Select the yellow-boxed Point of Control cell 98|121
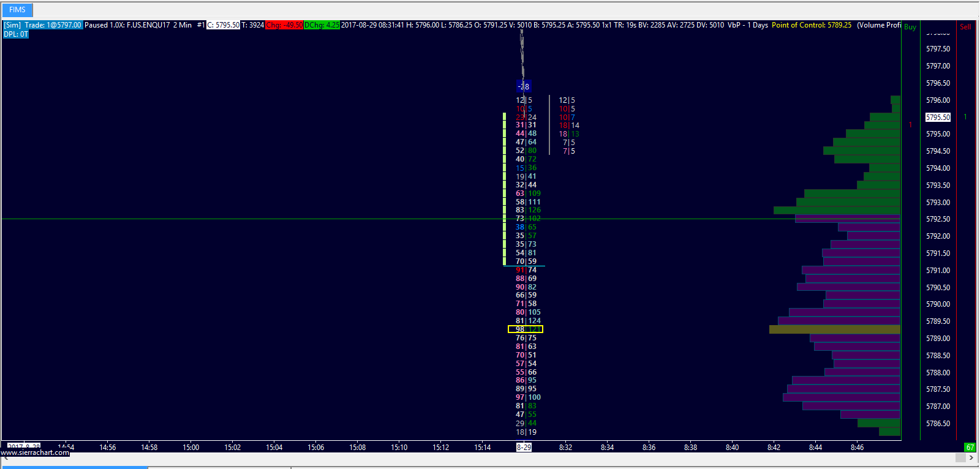Screen dimensions: 980x469 (x=526, y=329)
